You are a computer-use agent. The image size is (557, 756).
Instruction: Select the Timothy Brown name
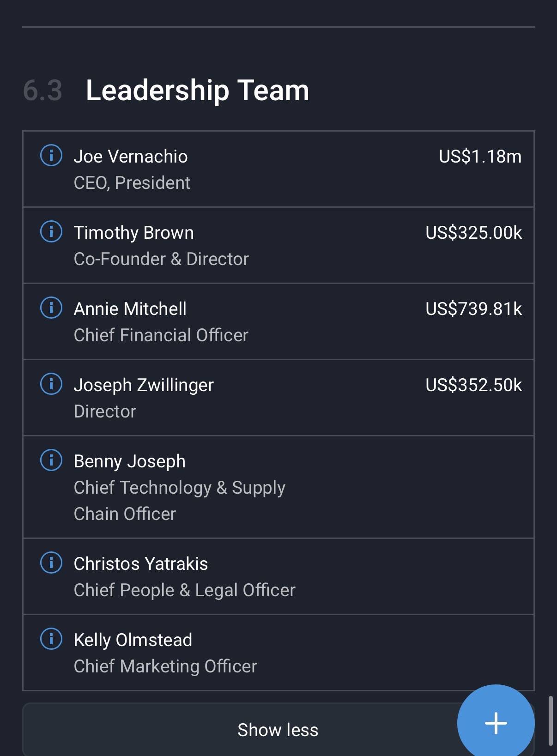[133, 233]
